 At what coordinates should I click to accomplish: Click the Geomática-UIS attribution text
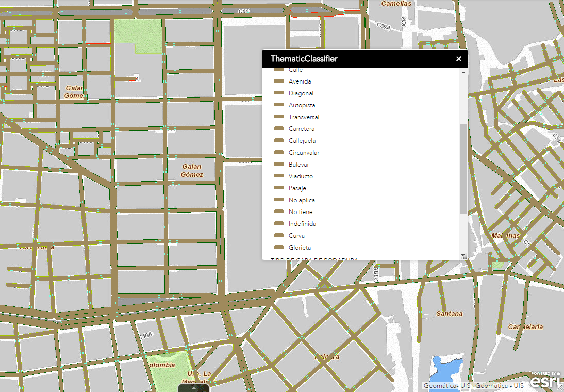pos(447,386)
